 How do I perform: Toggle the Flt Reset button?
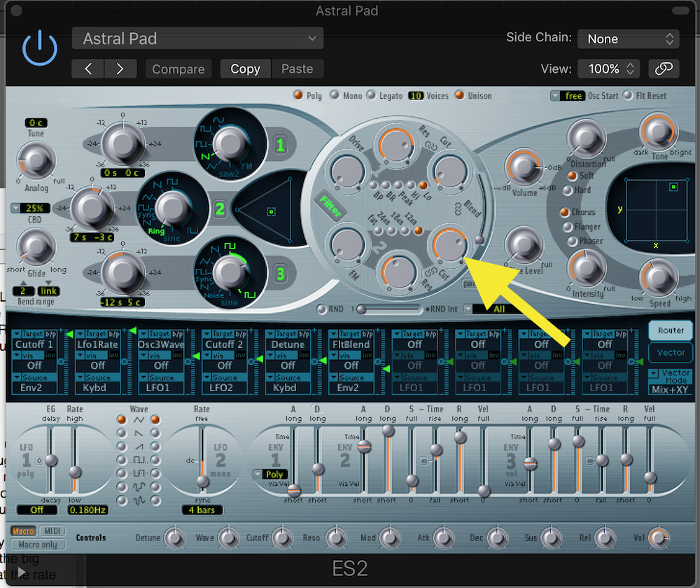[628, 95]
